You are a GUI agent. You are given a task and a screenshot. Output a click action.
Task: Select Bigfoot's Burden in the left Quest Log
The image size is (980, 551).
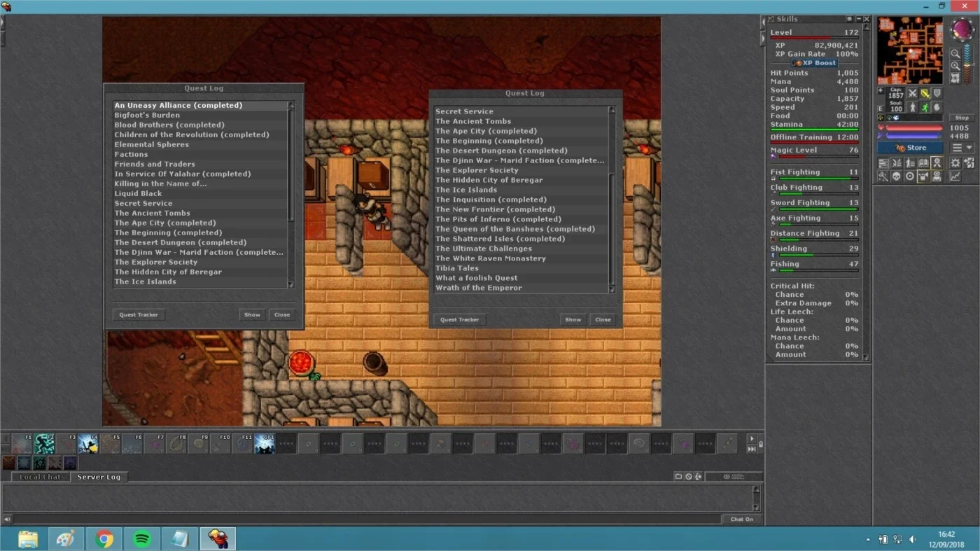click(200, 116)
